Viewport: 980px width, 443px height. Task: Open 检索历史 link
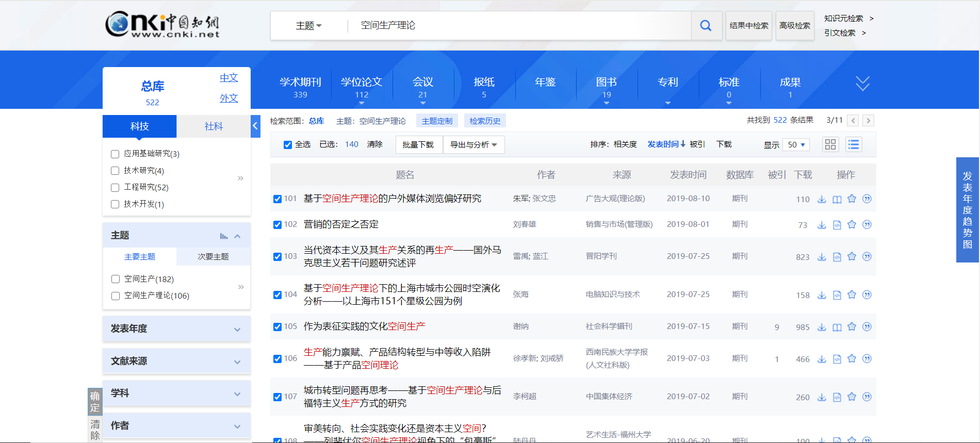(x=485, y=121)
